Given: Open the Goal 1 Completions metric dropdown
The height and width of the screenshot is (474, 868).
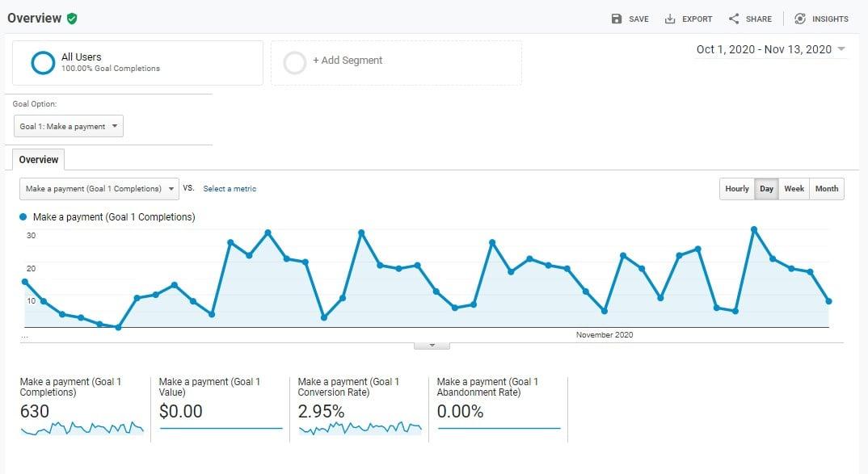Looking at the screenshot, I should [x=99, y=188].
